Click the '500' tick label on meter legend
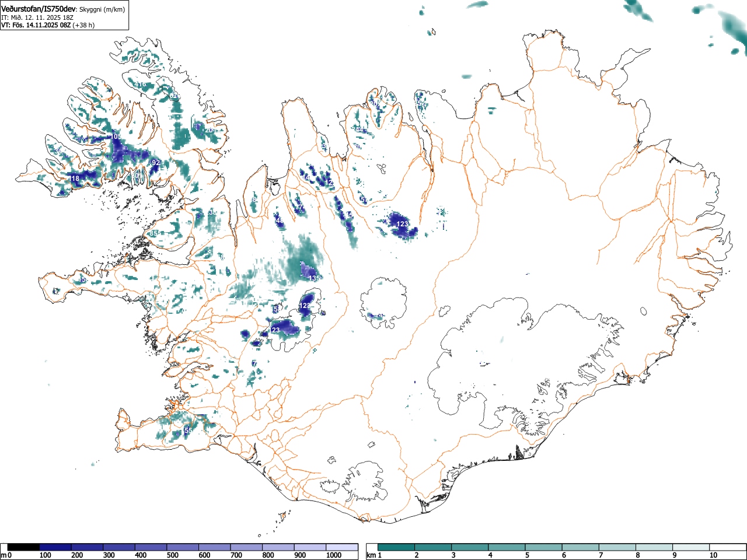 click(172, 555)
